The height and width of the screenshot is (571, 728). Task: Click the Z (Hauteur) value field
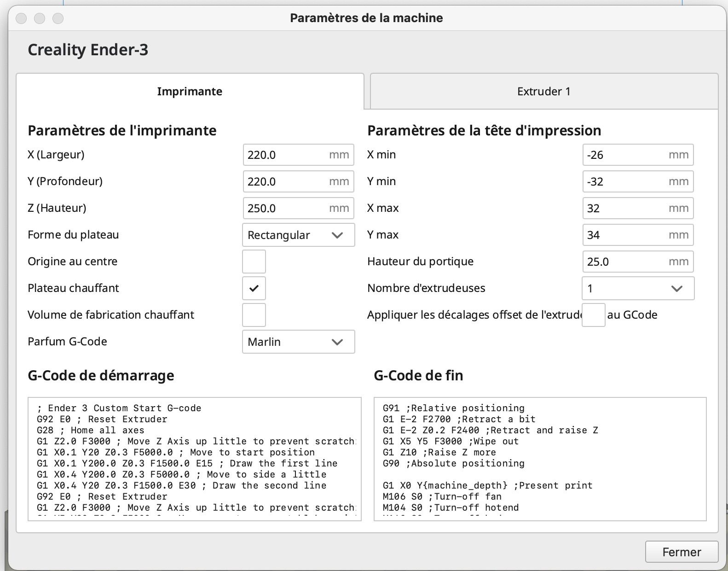click(298, 208)
